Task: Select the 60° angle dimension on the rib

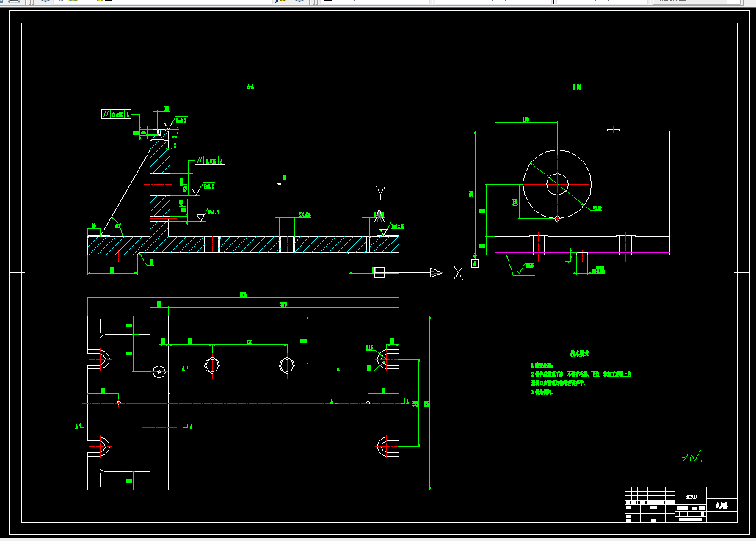Action: click(117, 225)
